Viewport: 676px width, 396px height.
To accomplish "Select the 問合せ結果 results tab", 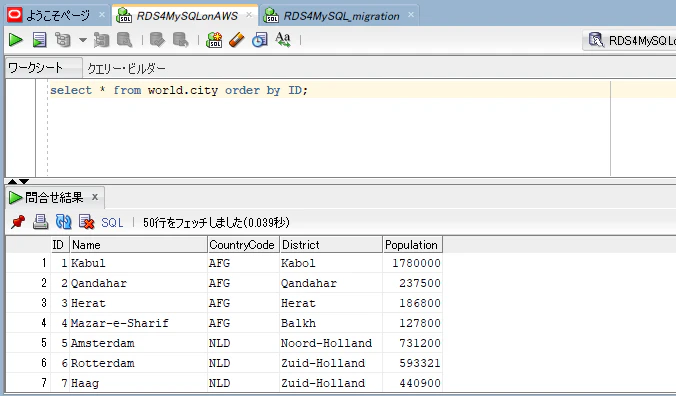I will (x=54, y=198).
